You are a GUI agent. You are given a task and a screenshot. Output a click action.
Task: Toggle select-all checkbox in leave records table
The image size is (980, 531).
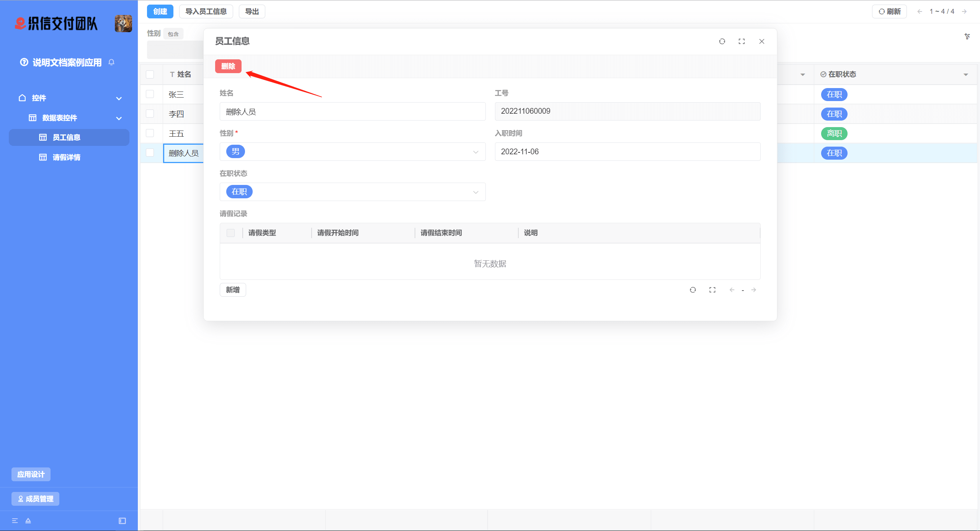point(230,233)
